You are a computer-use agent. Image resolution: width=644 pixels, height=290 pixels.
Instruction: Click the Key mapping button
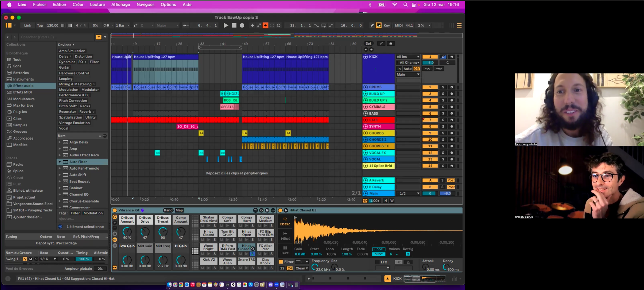coord(387,25)
